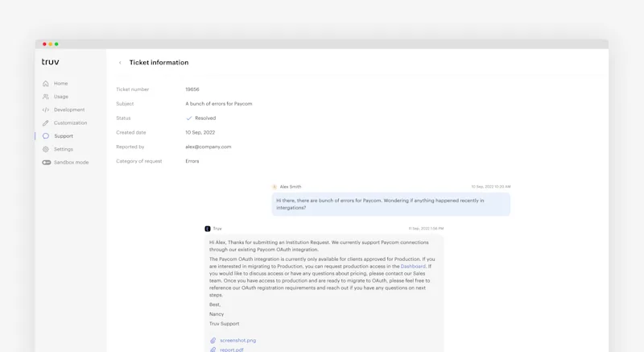Click the paperclip icon beside screenshot.png
The image size is (644, 352).
coord(213,341)
